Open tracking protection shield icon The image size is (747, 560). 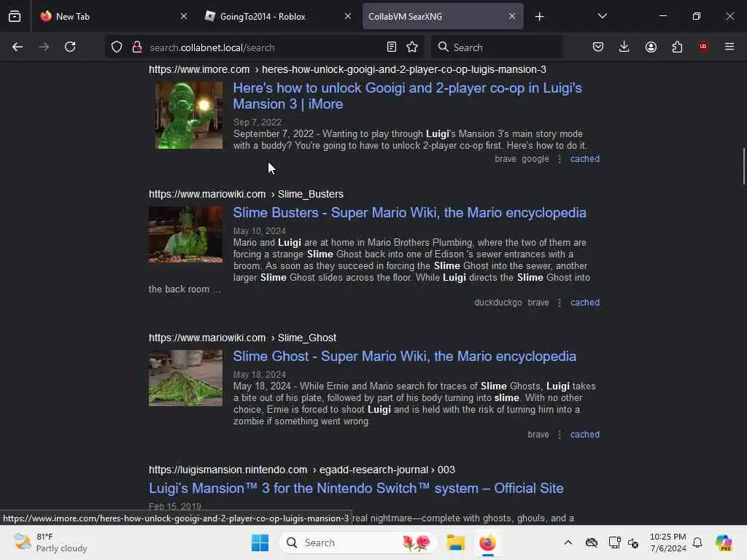(117, 47)
